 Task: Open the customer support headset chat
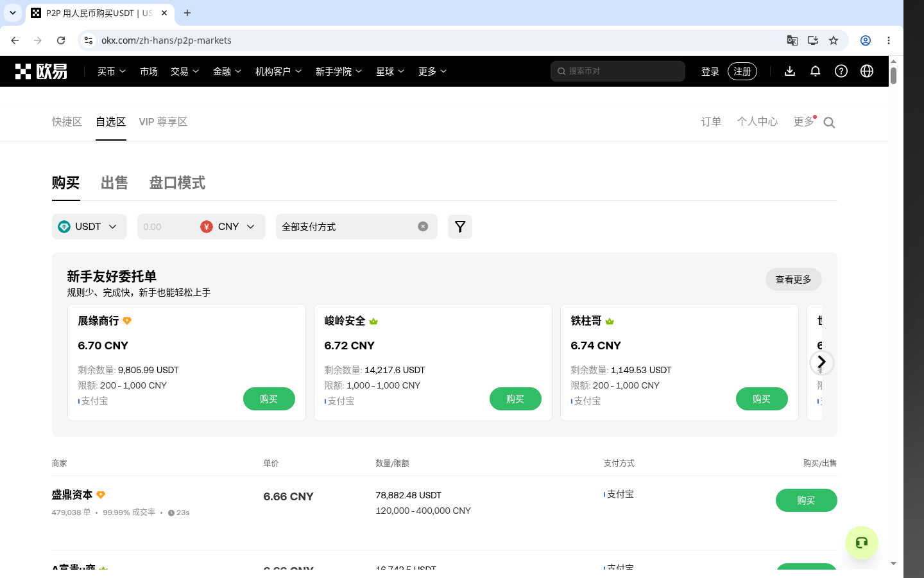click(x=862, y=543)
